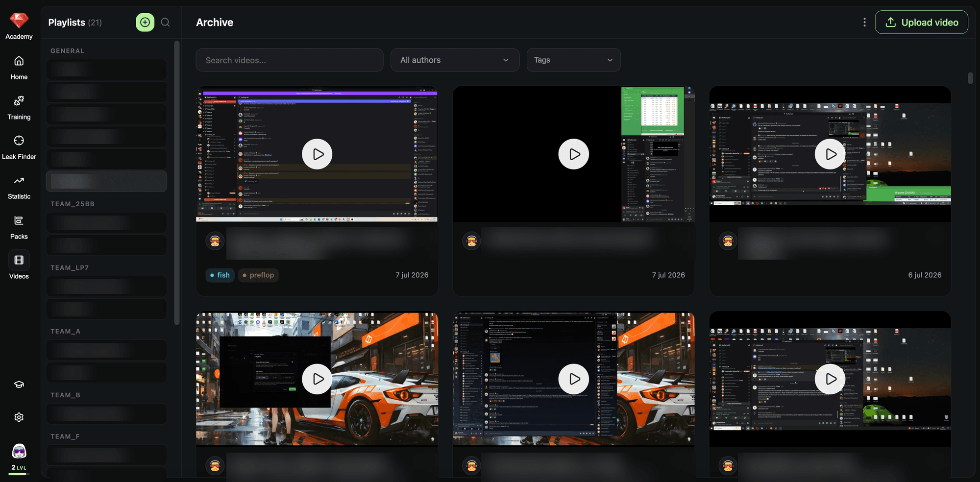The image size is (980, 482).
Task: Click author avatar under last second-row video
Action: point(728,466)
